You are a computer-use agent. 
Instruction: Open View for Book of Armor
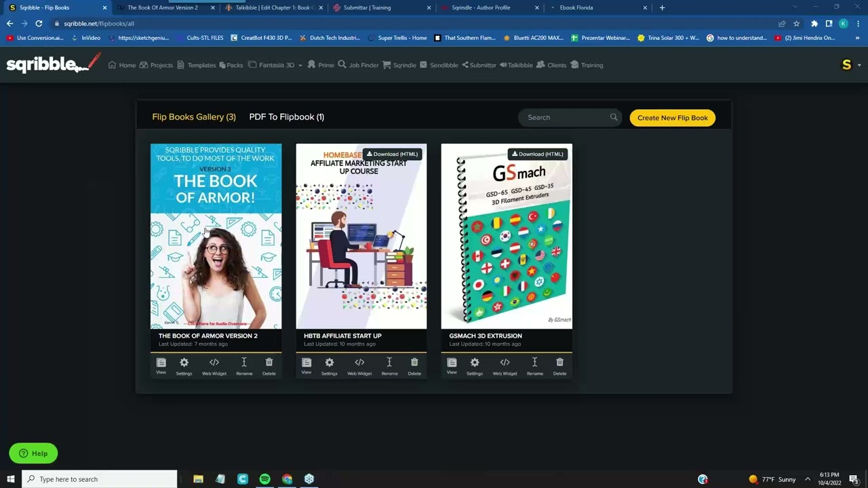click(161, 366)
